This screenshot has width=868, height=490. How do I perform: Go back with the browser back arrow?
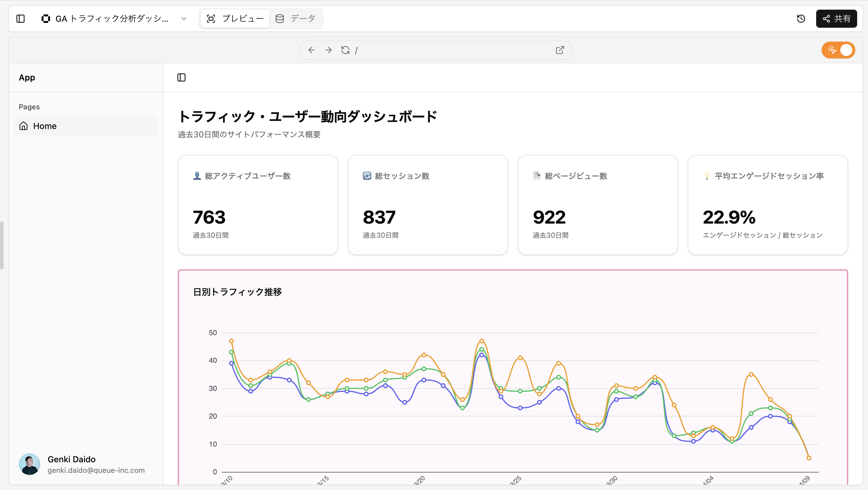pyautogui.click(x=311, y=50)
